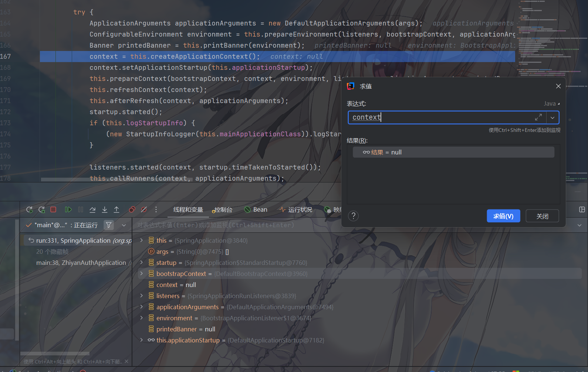The height and width of the screenshot is (372, 588).
Task: Stop the debugging session
Action: [53, 210]
